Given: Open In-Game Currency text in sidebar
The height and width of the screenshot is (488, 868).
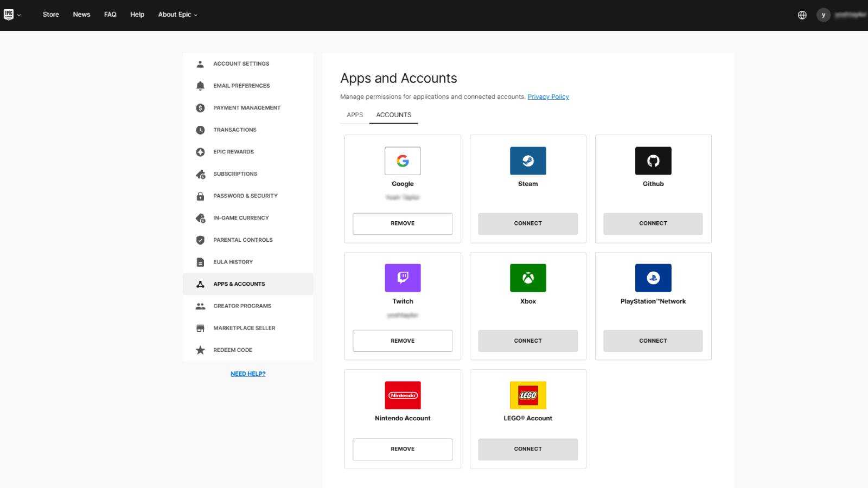Looking at the screenshot, I should click(x=241, y=218).
